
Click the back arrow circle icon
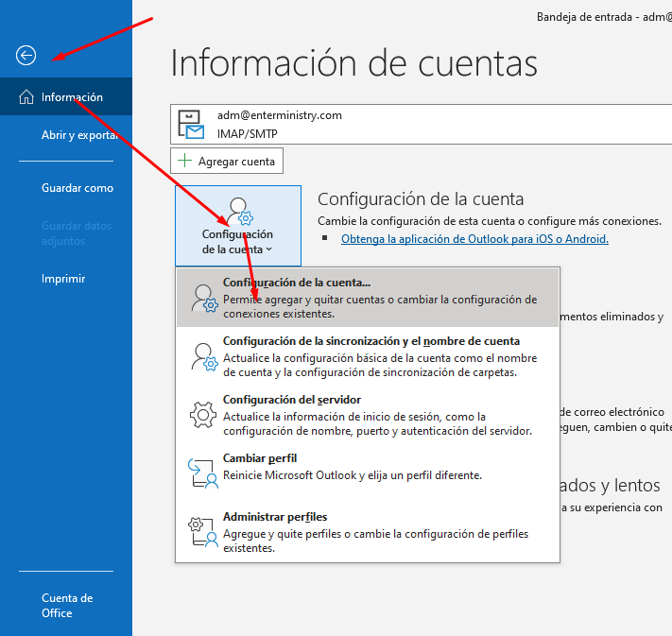click(x=26, y=56)
